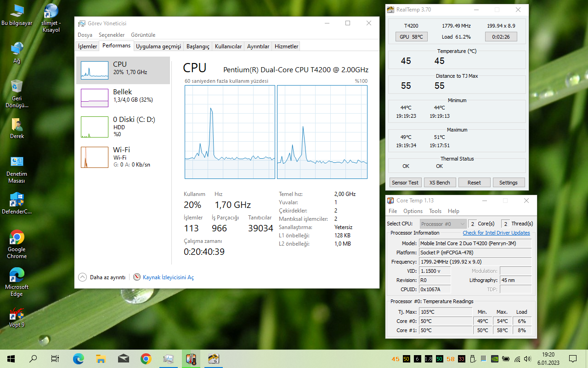Viewport: 588px width, 368px height.
Task: Click Frequency 1799.24MHz value in Core Temp
Action: coord(475,262)
